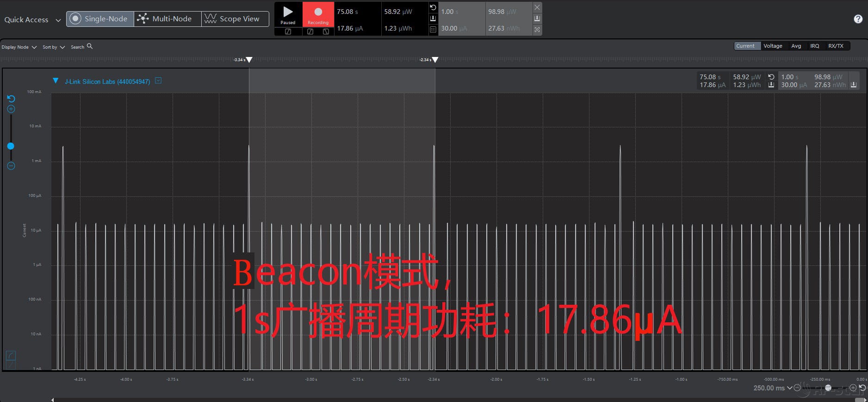Click 17.86 µA average current in toolbar
This screenshot has height=402, width=868.
350,28
